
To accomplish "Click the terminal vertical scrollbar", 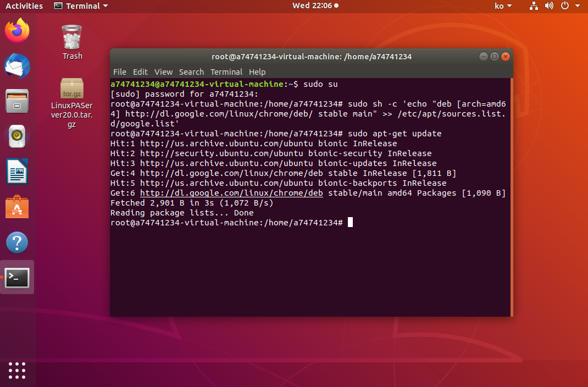I will pos(512,197).
